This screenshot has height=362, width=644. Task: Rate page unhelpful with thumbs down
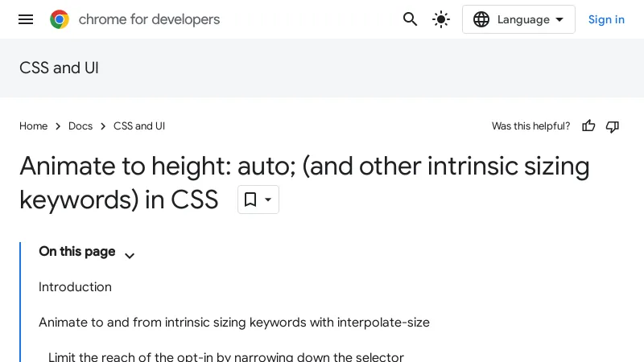point(613,126)
